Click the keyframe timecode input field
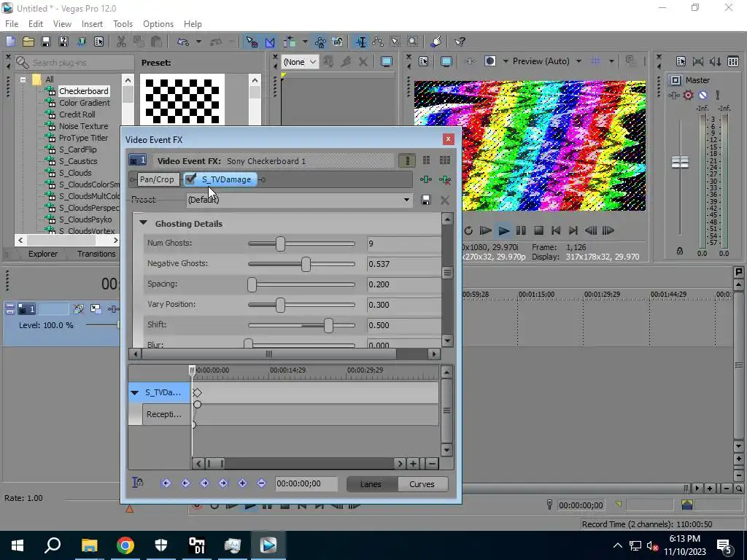The height and width of the screenshot is (560, 747). coord(306,484)
